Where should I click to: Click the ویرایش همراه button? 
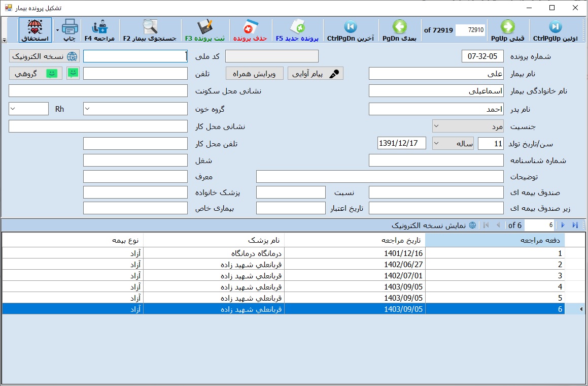254,74
